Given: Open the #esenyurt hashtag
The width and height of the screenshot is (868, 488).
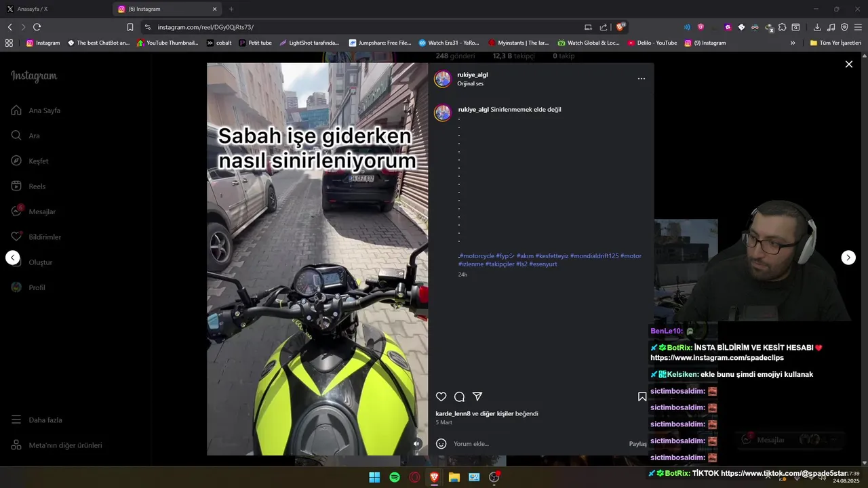Looking at the screenshot, I should point(543,264).
